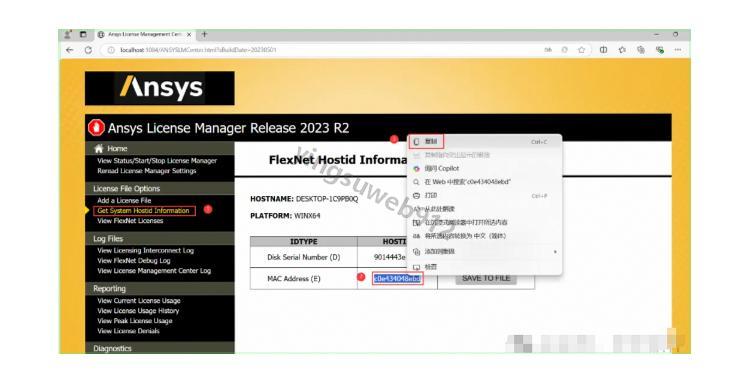The width and height of the screenshot is (750, 383).
Task: Click the Copilot icon in the context menu
Action: 416,168
